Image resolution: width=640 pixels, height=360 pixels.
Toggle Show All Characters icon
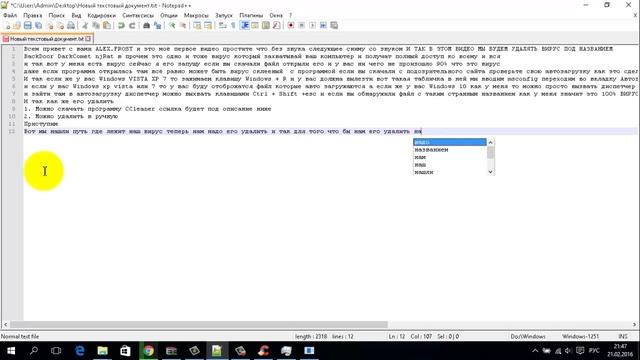click(x=233, y=26)
